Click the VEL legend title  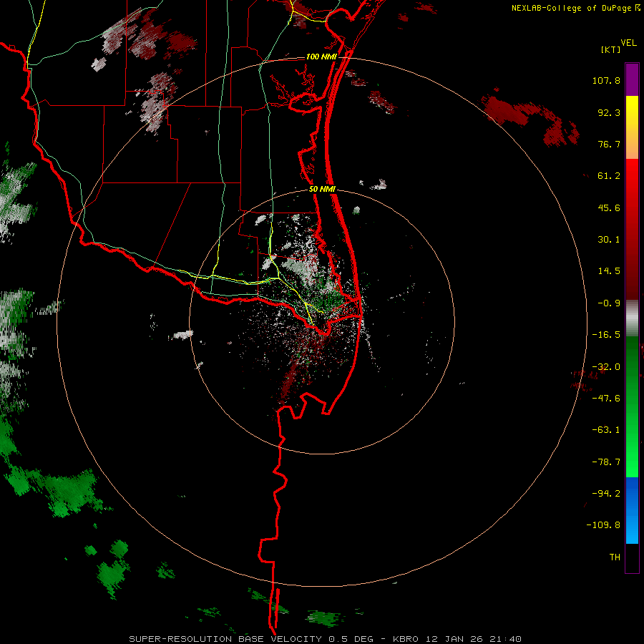click(x=628, y=43)
